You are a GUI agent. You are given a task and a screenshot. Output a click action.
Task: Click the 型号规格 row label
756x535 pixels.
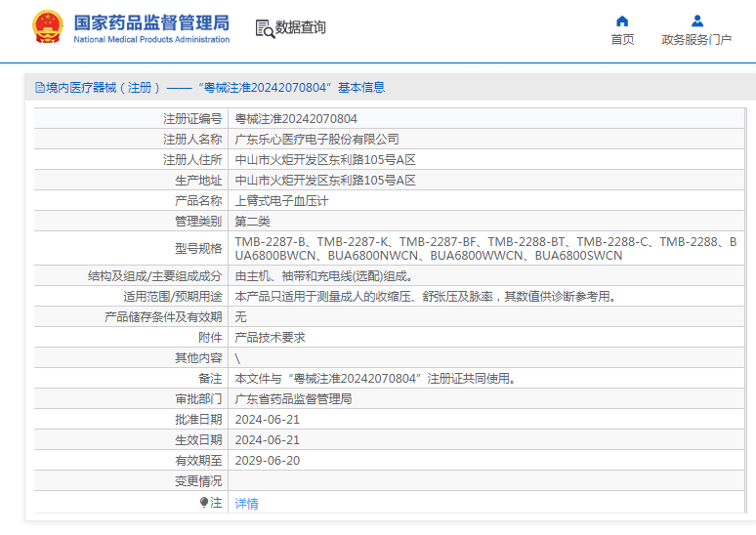(x=198, y=249)
